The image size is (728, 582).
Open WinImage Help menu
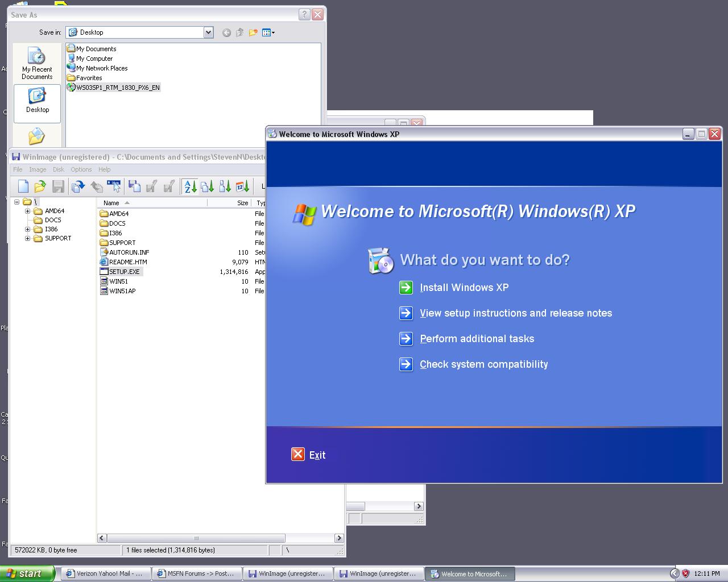(104, 169)
